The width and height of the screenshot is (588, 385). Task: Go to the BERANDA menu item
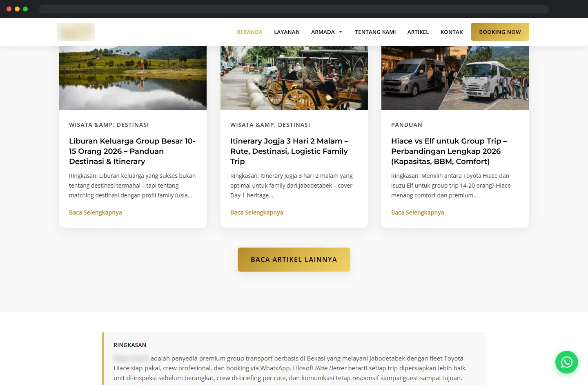coord(249,32)
